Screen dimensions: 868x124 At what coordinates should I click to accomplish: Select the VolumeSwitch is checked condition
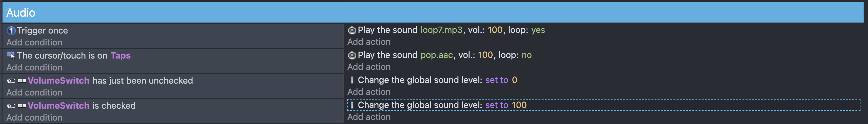click(71, 106)
